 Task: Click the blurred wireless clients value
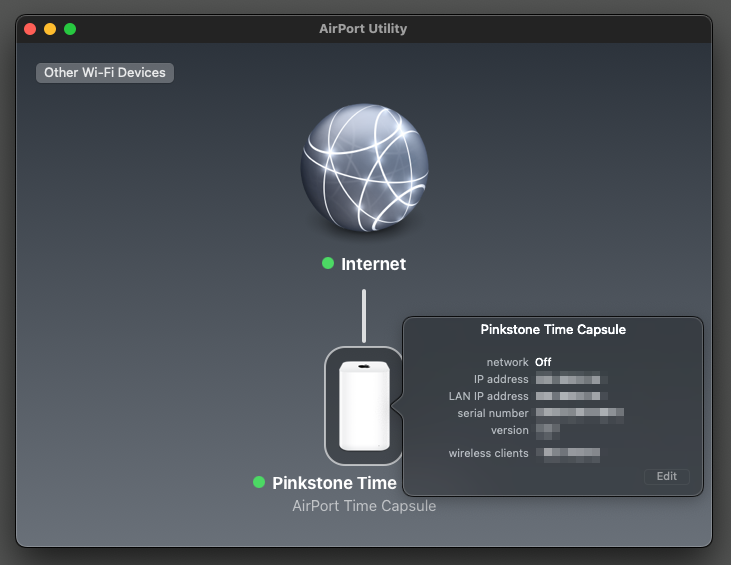(568, 454)
